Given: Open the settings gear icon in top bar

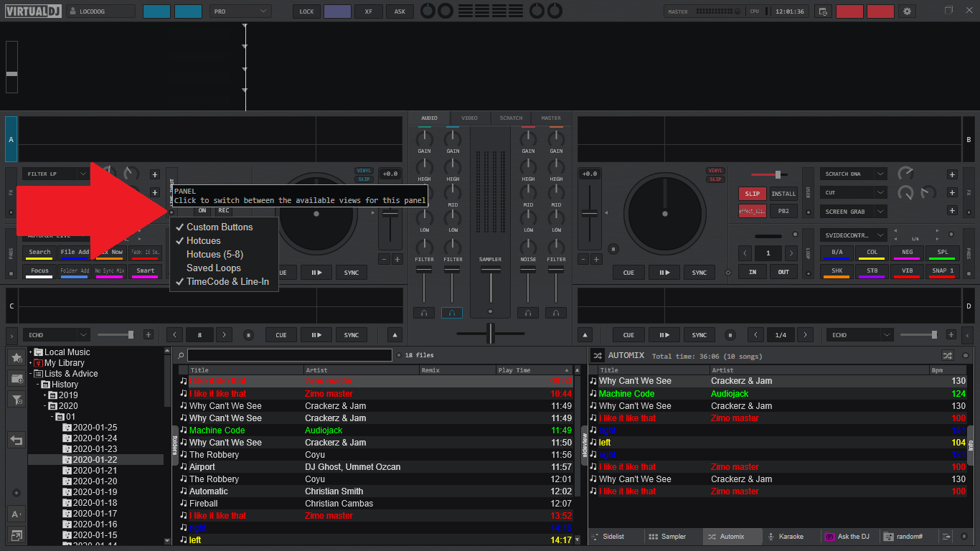Looking at the screenshot, I should click(x=908, y=11).
